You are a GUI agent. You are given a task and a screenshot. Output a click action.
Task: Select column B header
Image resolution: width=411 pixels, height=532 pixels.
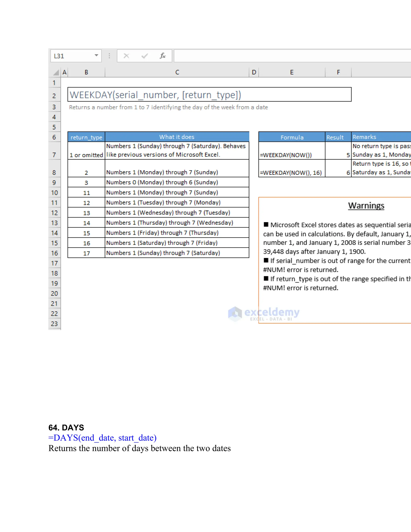[86, 72]
